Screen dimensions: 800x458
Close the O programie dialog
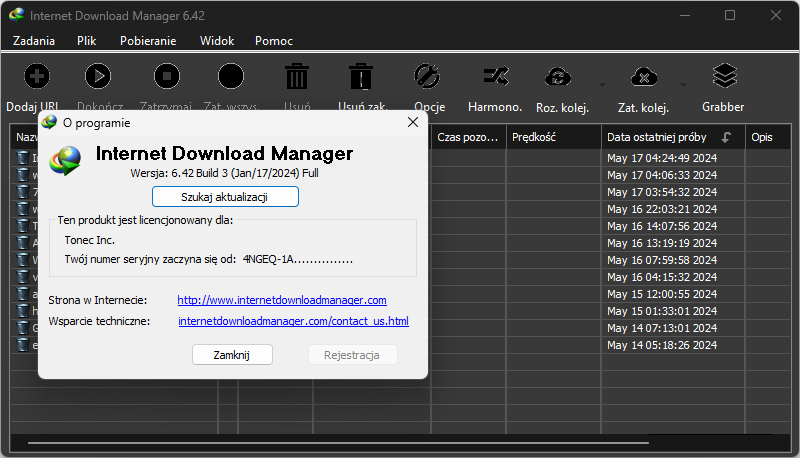click(x=413, y=122)
